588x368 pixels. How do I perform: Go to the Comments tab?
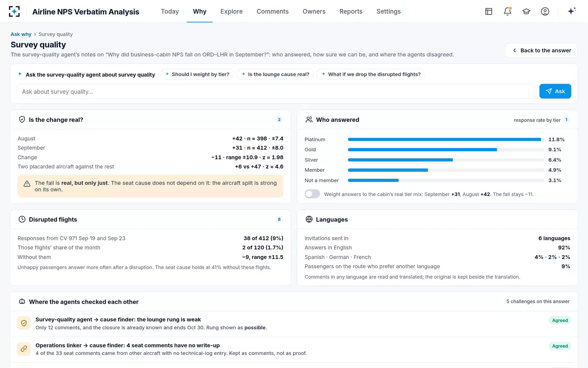pyautogui.click(x=272, y=11)
